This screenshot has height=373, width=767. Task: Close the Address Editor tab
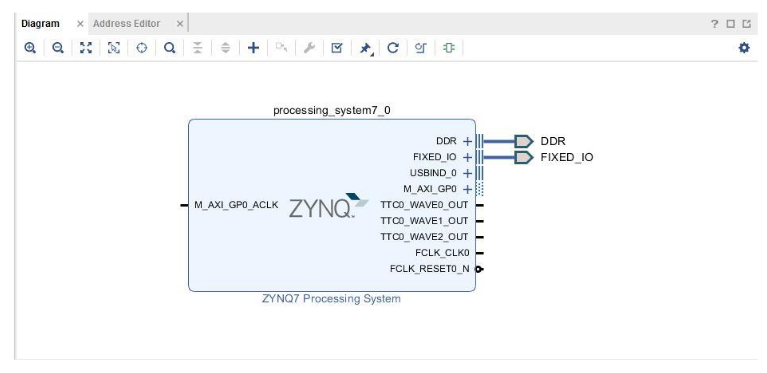coord(180,23)
